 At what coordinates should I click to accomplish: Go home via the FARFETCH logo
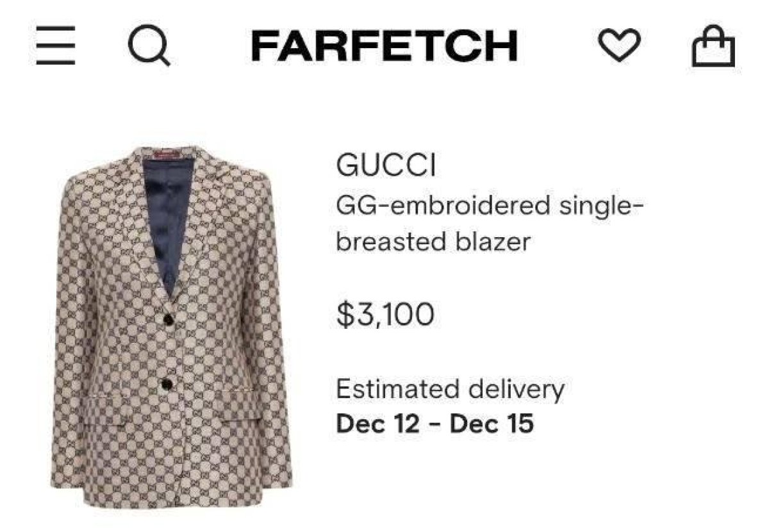coord(384,46)
